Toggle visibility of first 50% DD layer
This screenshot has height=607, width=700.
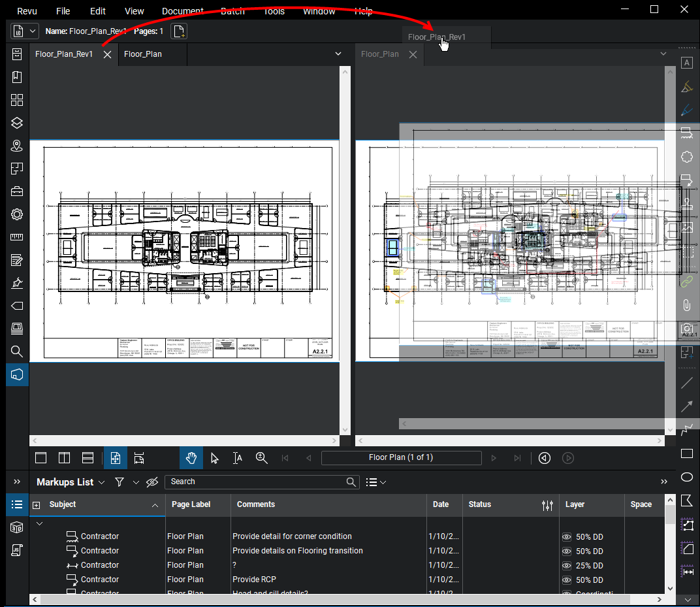(x=567, y=536)
